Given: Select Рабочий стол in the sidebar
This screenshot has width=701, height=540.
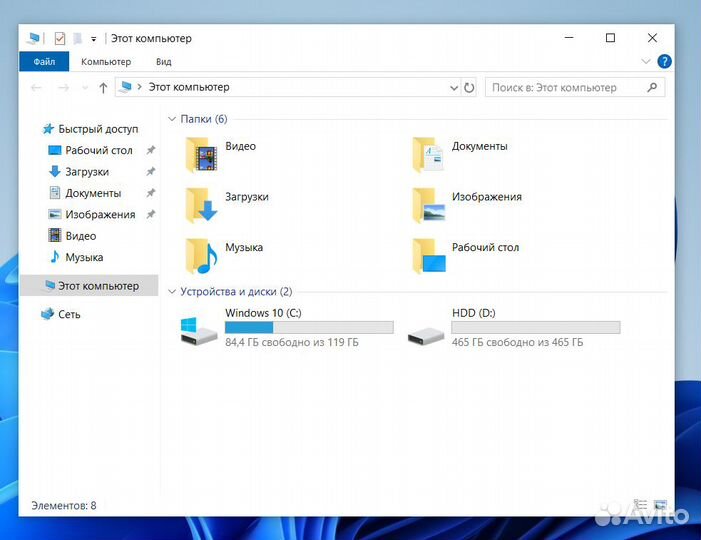Looking at the screenshot, I should tap(99, 150).
